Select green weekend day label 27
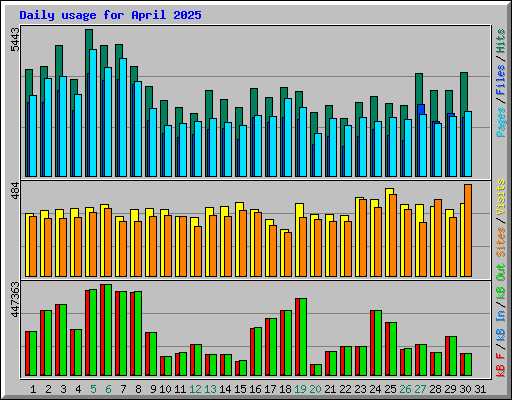 [x=420, y=389]
